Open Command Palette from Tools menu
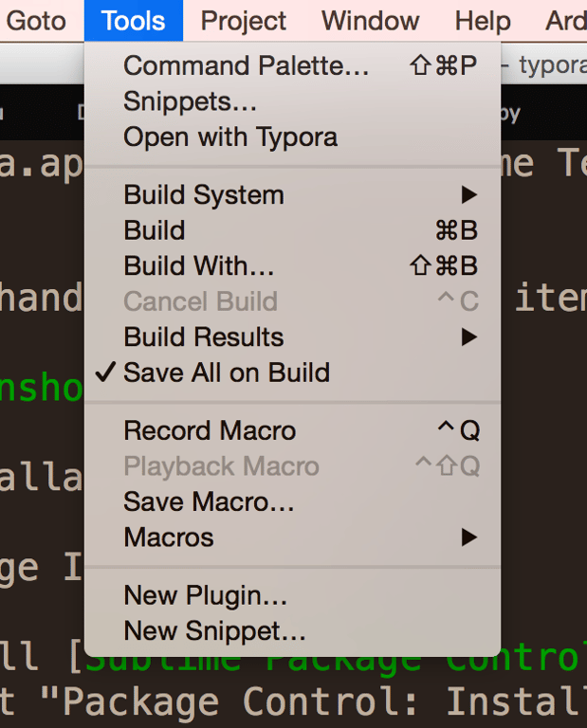Image resolution: width=587 pixels, height=728 pixels. tap(246, 66)
